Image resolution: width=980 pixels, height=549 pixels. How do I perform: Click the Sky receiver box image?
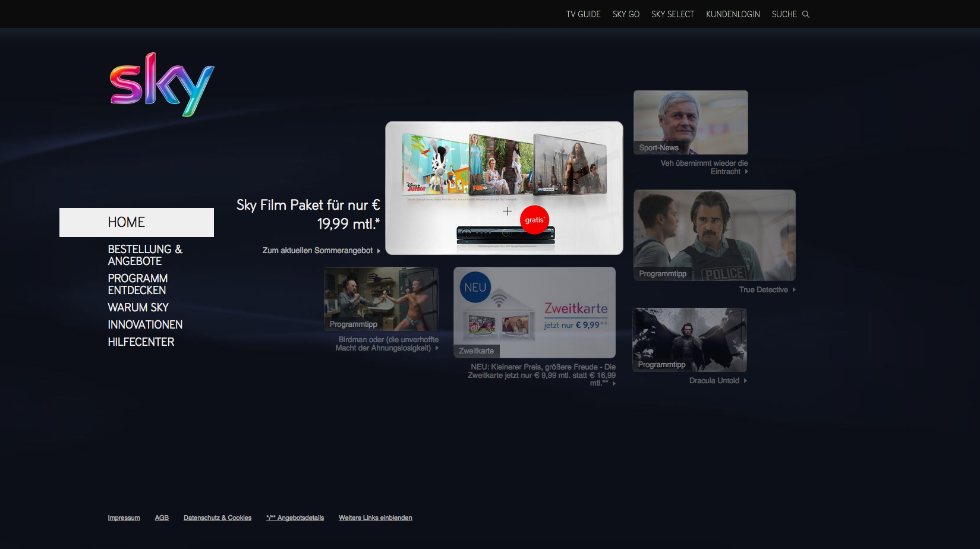click(x=506, y=235)
